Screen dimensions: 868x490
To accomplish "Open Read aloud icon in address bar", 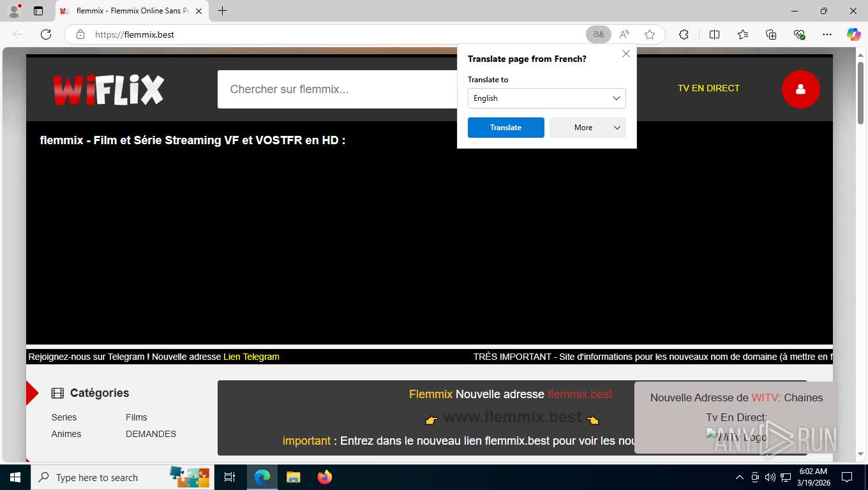I will click(624, 34).
